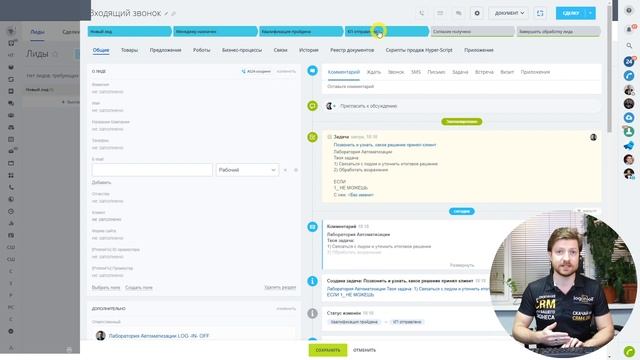Select the Ждать timeline tab
Image resolution: width=640 pixels, height=360 pixels.
point(373,72)
